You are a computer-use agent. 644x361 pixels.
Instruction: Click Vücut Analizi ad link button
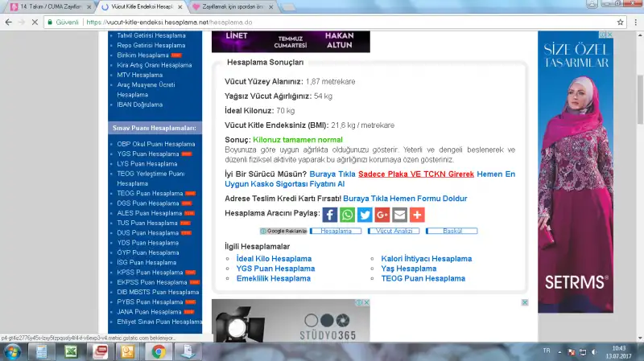click(x=394, y=231)
